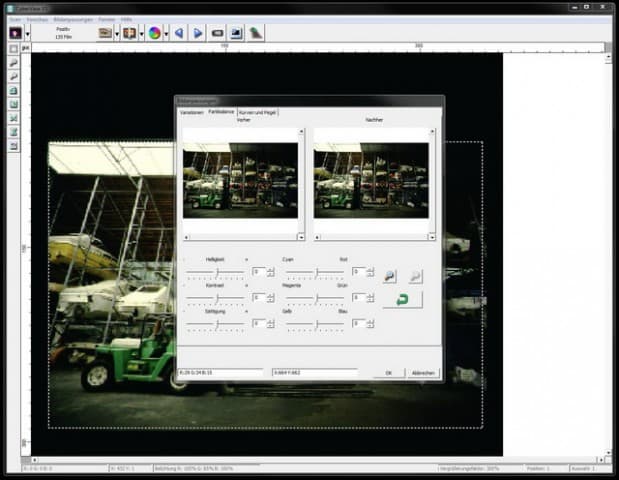
Task: Open the Kurven und Pegel tab
Action: 257,112
